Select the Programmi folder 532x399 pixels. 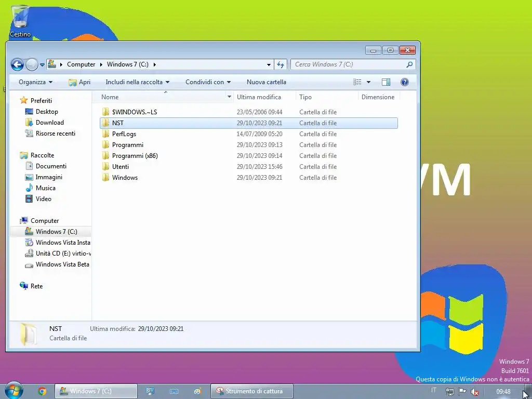click(128, 145)
